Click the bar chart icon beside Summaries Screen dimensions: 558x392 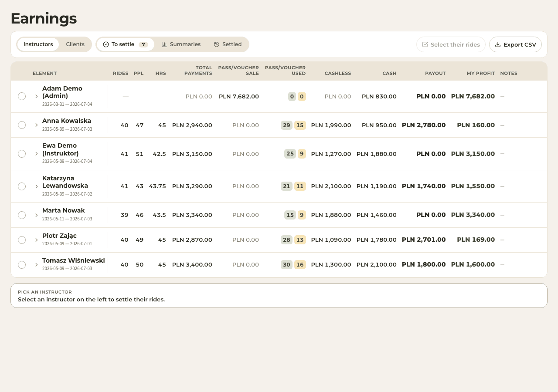164,44
